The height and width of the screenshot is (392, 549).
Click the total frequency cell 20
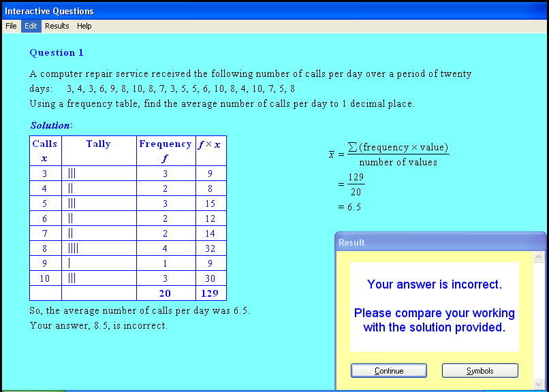pyautogui.click(x=166, y=293)
